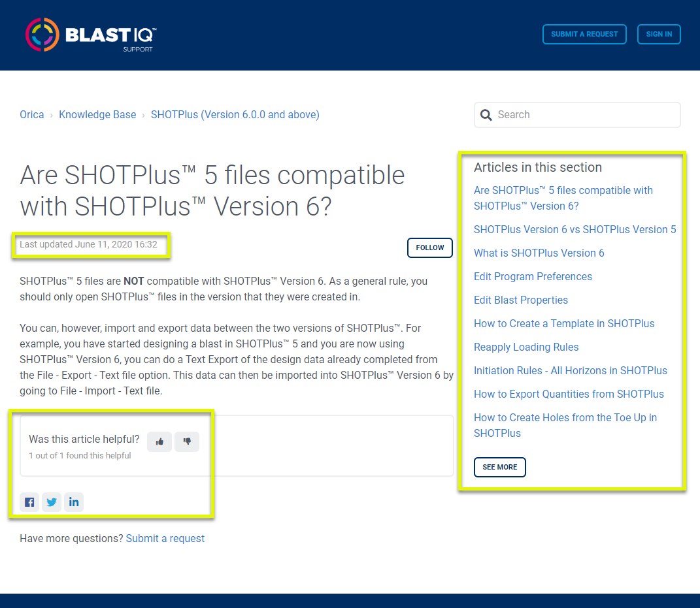The height and width of the screenshot is (608, 700).
Task: Share the article on Twitter
Action: point(52,502)
